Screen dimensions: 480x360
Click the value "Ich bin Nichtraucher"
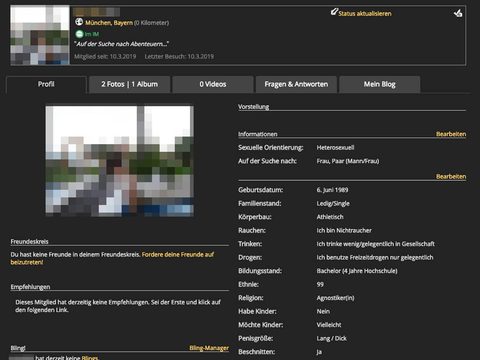(x=344, y=230)
